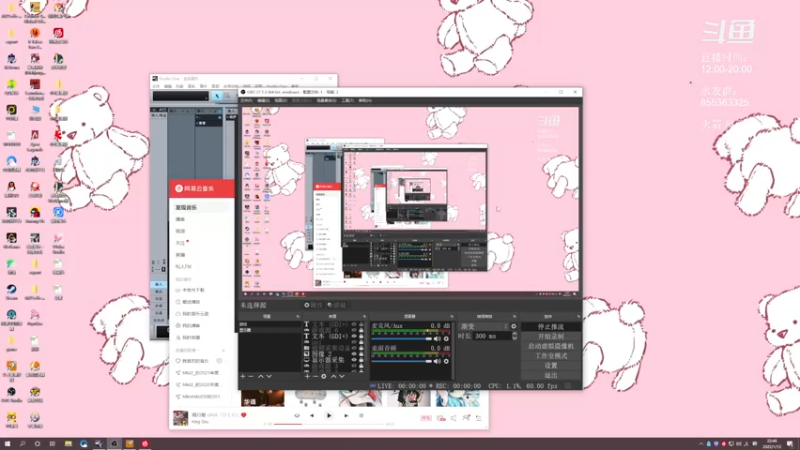Image resolution: width=800 pixels, height=450 pixels.
Task: Open Steam desktop shortcut
Action: tap(11, 291)
